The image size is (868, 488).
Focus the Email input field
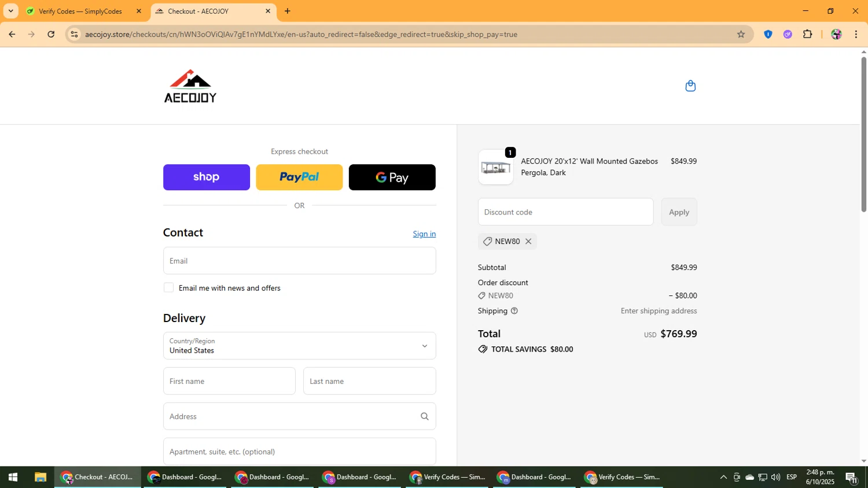point(299,261)
